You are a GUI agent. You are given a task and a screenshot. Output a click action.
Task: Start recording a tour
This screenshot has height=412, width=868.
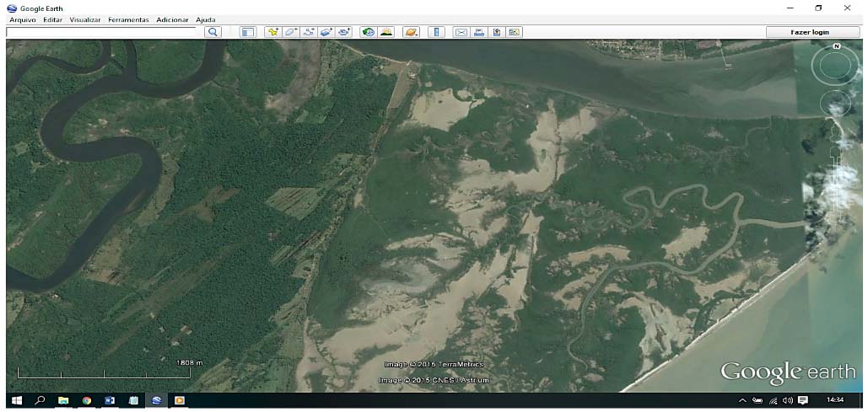point(344,32)
